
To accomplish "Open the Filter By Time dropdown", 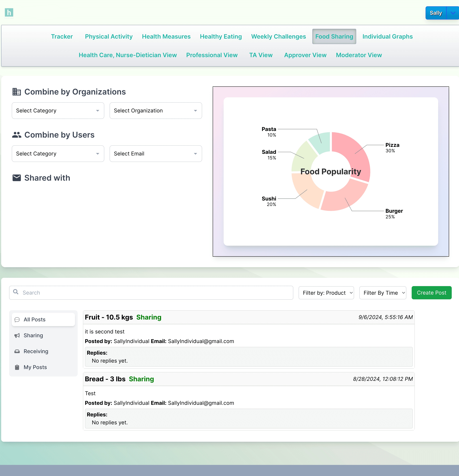I will pos(383,293).
